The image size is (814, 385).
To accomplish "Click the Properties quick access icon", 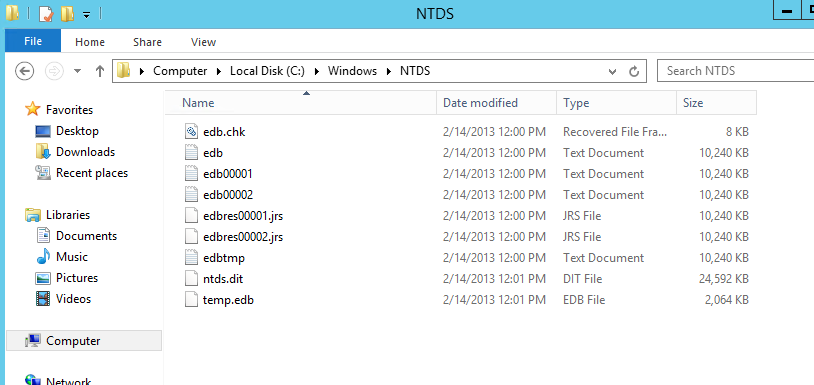I will 46,13.
